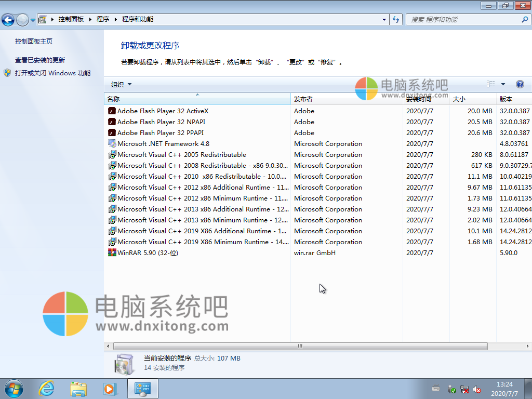Click the refresh icon beside the address bar

coord(396,19)
